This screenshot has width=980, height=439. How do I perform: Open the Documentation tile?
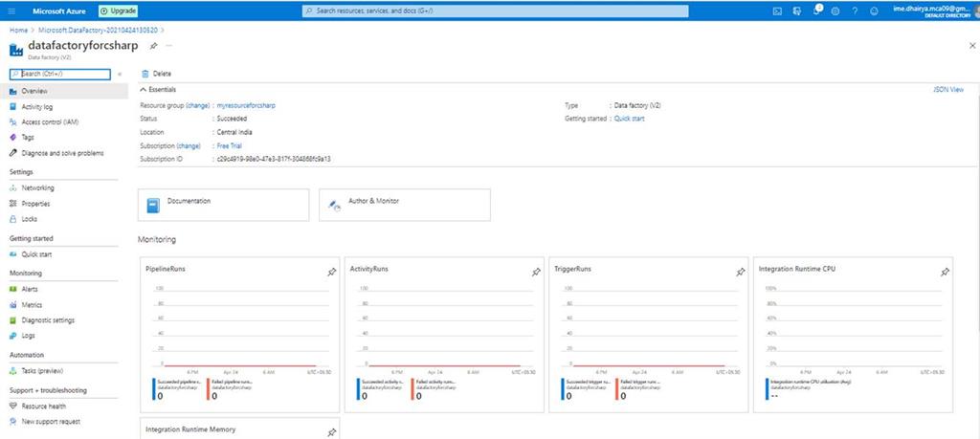[223, 205]
